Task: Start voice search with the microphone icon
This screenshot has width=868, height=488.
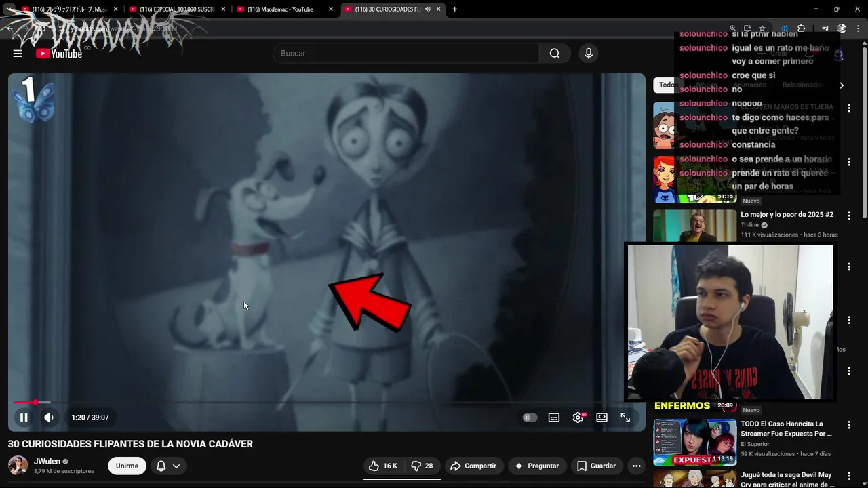Action: pyautogui.click(x=589, y=54)
